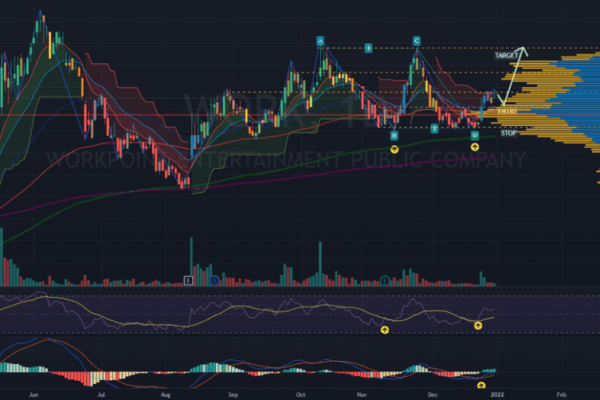Image resolution: width=600 pixels, height=400 pixels.
Task: Select the small teal marker between A and C
Action: [x=368, y=48]
